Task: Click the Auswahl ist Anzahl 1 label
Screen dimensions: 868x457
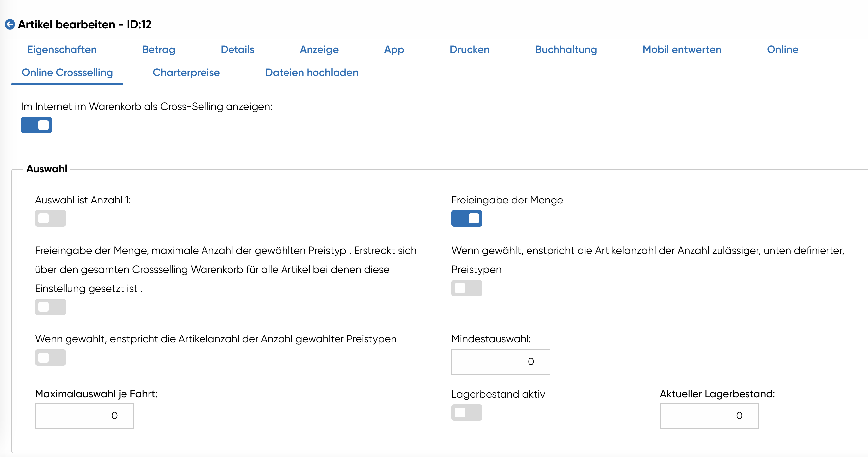Action: (x=83, y=200)
